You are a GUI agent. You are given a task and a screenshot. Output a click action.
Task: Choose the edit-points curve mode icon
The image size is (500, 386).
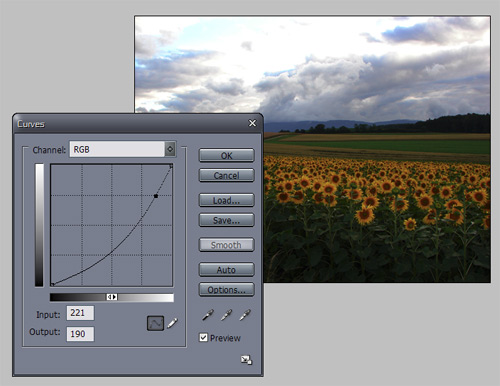(x=155, y=323)
